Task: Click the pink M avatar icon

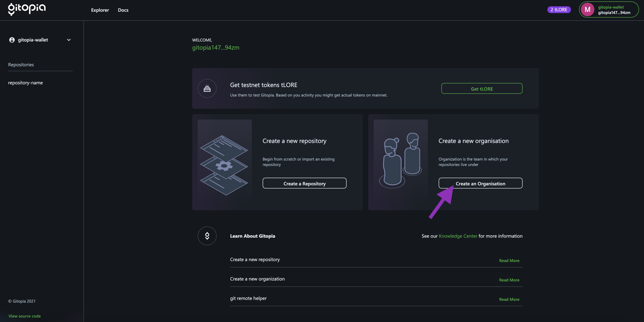Action: 587,10
